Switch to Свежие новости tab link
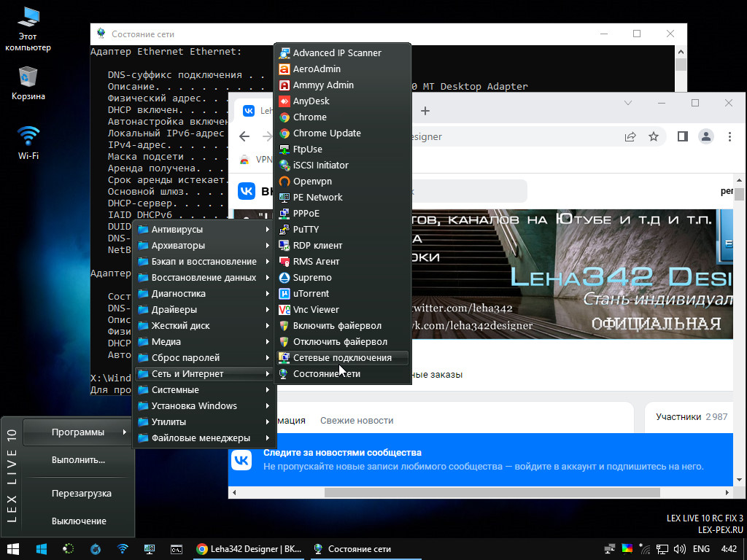Screen dimensions: 747x560 357,421
